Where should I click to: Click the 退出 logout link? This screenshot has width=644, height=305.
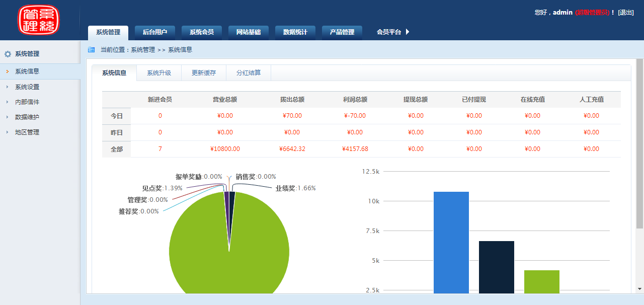pyautogui.click(x=626, y=13)
